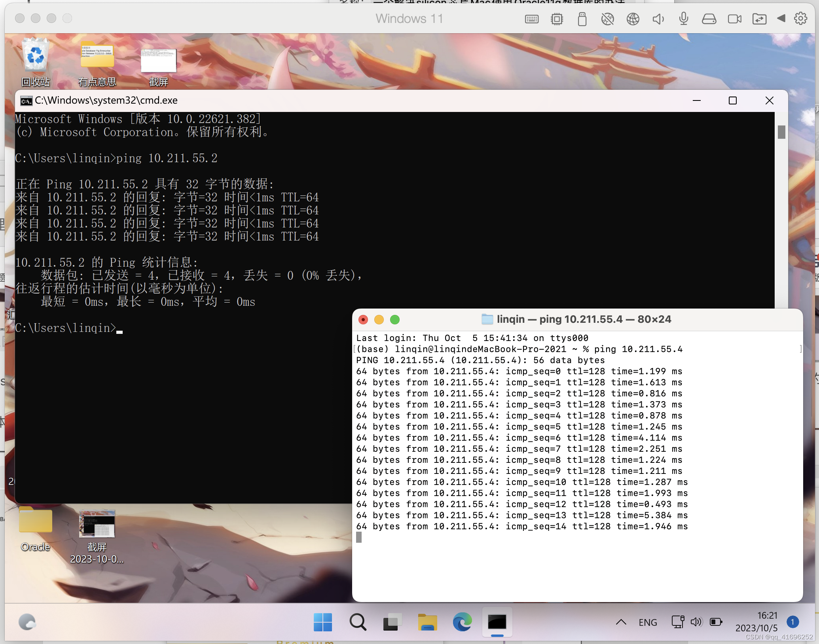819x644 pixels.
Task: Open the notification badge showing 1
Action: pos(792,622)
